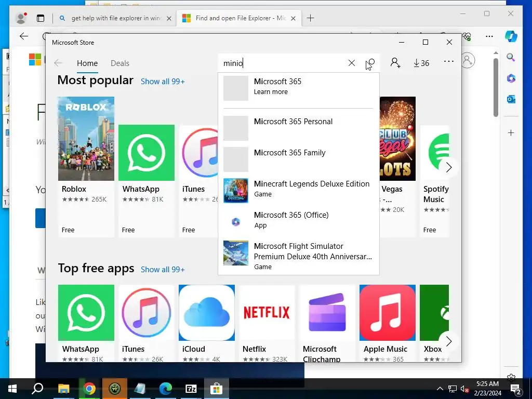532x399 pixels.
Task: Go back using the Store back arrow
Action: (58, 63)
